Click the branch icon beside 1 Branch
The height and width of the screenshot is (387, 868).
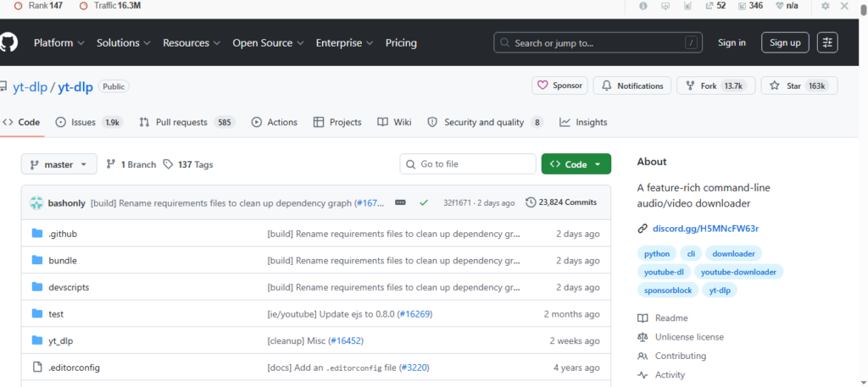(111, 164)
